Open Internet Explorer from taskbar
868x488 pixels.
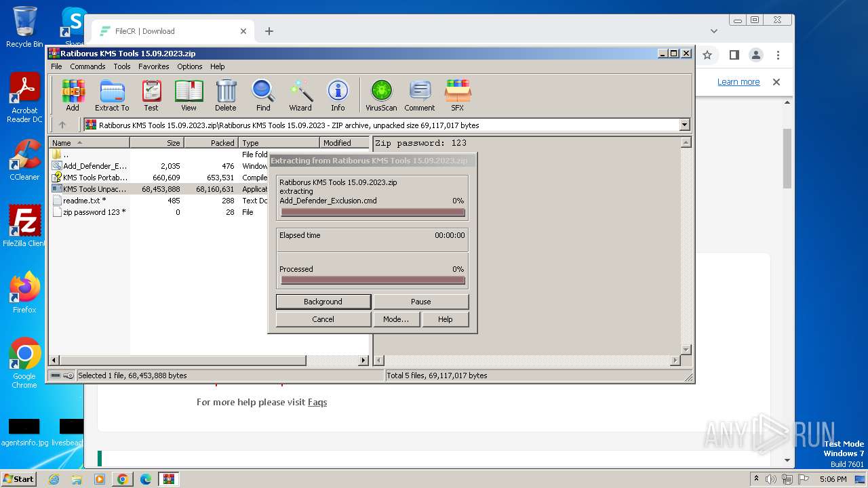54,479
